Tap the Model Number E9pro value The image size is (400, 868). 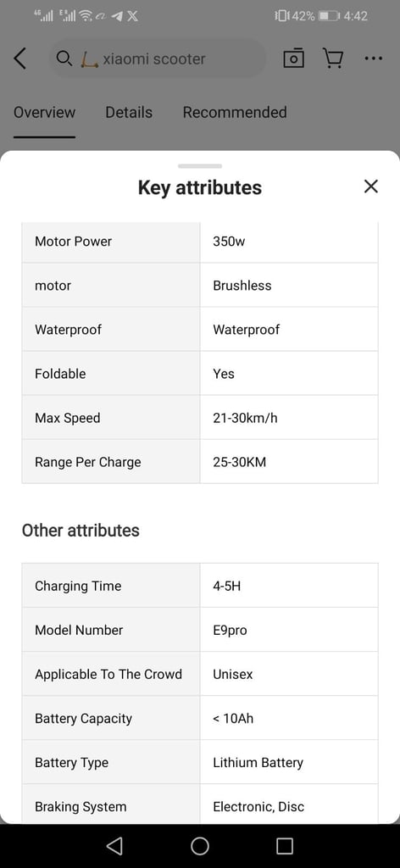230,630
